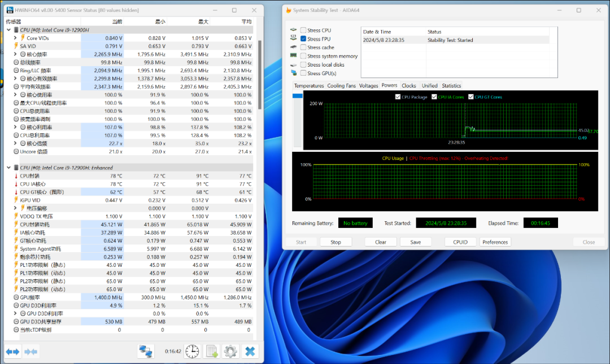Image resolution: width=610 pixels, height=364 pixels.
Task: Click the Save button in AIDA64
Action: coord(416,242)
